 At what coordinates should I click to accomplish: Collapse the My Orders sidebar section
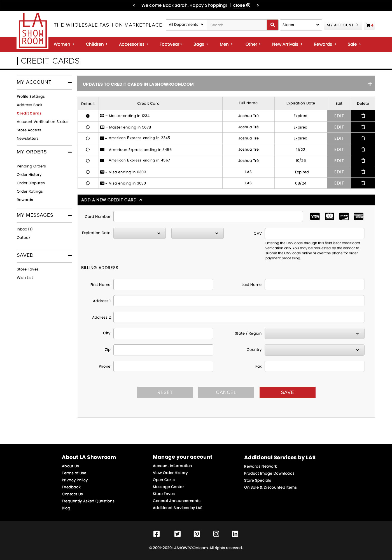(x=70, y=152)
